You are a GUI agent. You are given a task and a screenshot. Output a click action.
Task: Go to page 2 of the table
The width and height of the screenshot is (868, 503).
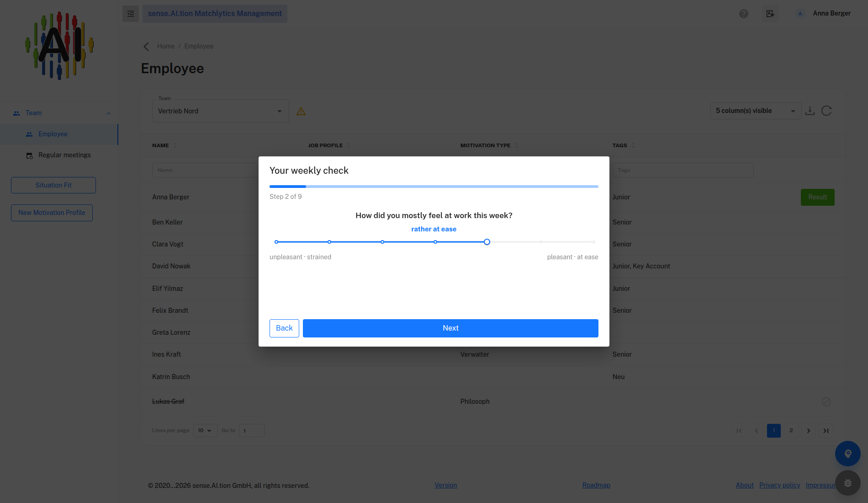(x=791, y=431)
